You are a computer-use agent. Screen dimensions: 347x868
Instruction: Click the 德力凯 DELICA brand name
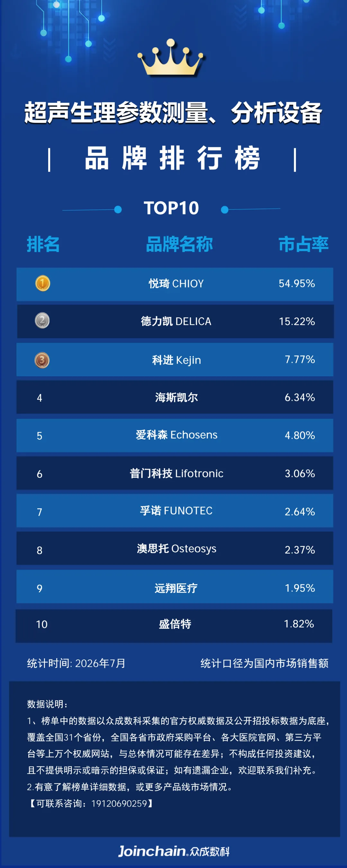pyautogui.click(x=176, y=321)
